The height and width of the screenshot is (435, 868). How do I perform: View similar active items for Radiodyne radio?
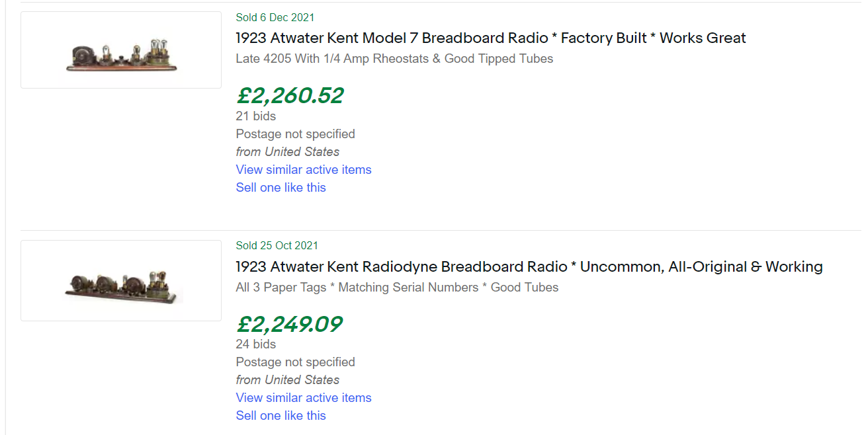(304, 398)
